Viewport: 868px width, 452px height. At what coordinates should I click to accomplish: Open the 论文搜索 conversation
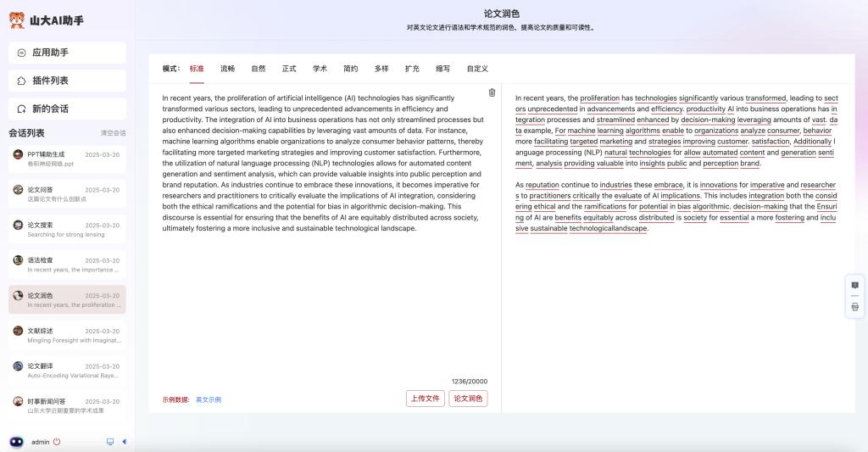pyautogui.click(x=67, y=229)
